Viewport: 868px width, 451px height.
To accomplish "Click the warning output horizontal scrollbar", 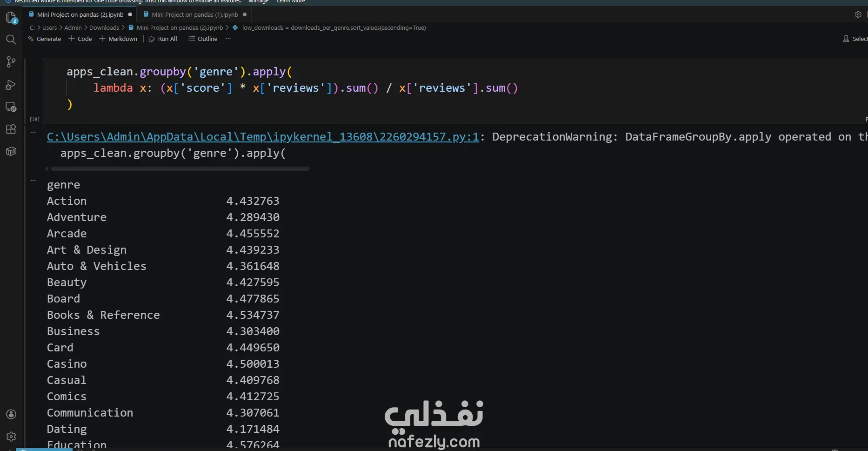I will 180,168.
